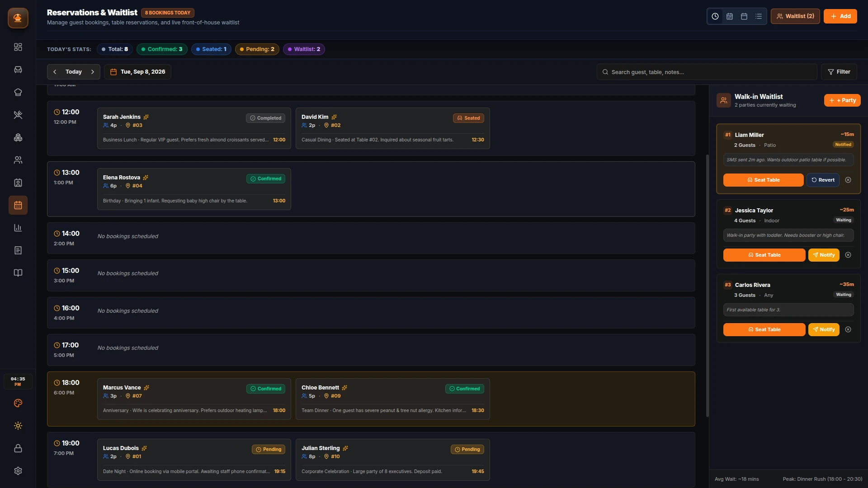Remove Carlos Rivera waitlist entry via X icon
The image size is (868, 488).
[x=848, y=329]
